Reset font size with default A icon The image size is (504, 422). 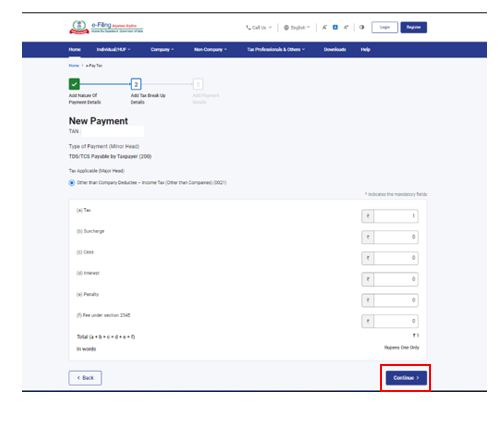click(x=335, y=27)
